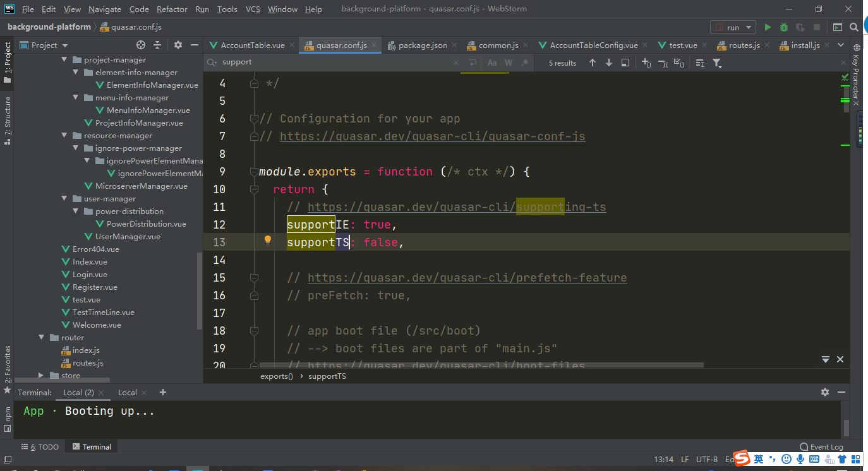Collapse the element-info-manager folder

(x=75, y=72)
